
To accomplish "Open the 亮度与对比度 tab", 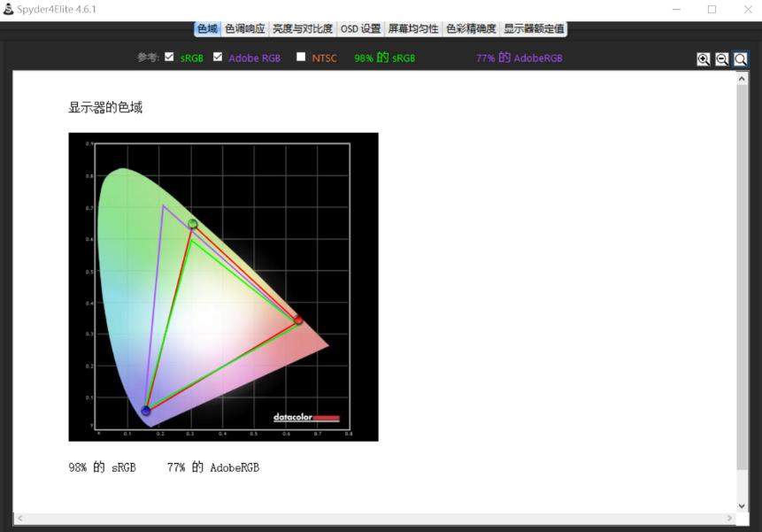I will click(303, 28).
